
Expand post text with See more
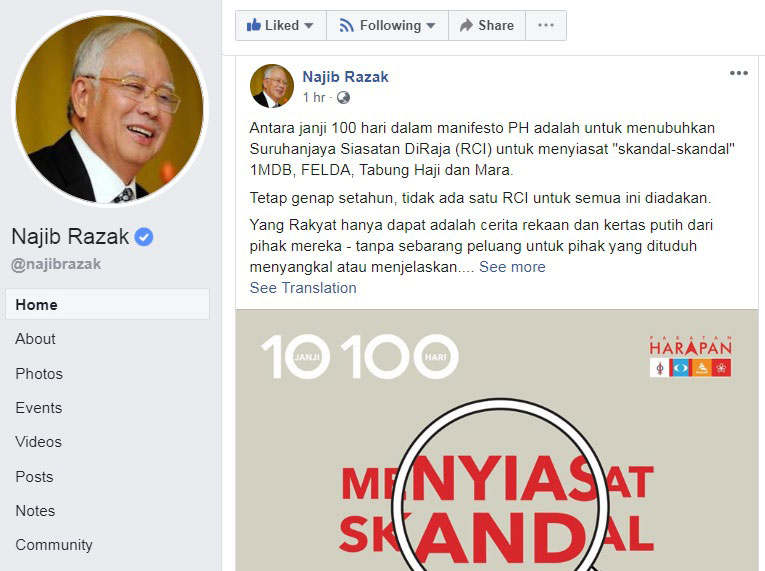(512, 267)
